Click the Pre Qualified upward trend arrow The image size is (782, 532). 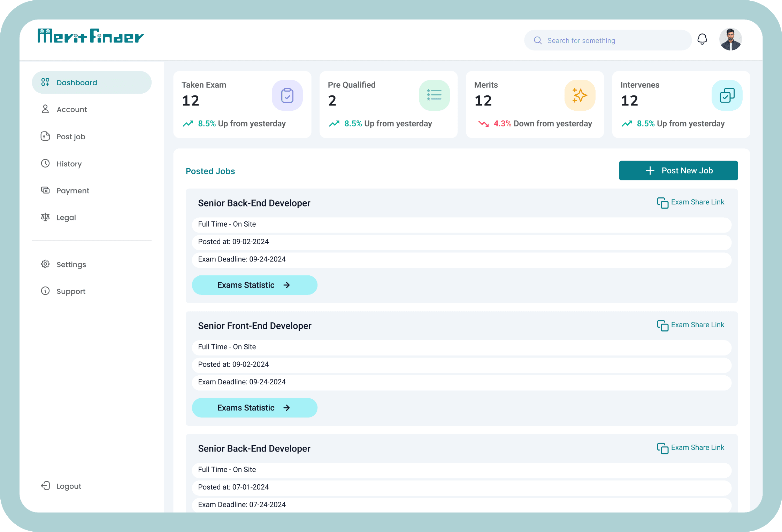click(334, 124)
